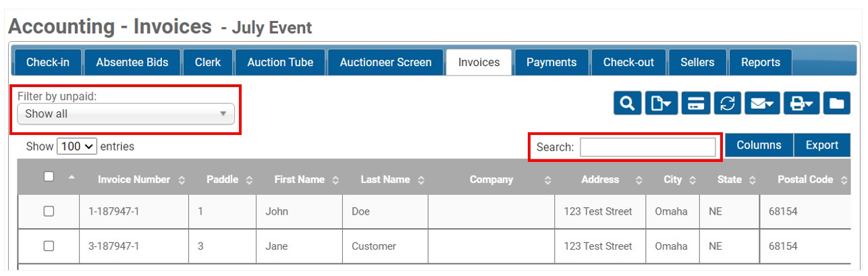The image size is (868, 276).
Task: Click the first name Jane cell
Action: [x=300, y=246]
